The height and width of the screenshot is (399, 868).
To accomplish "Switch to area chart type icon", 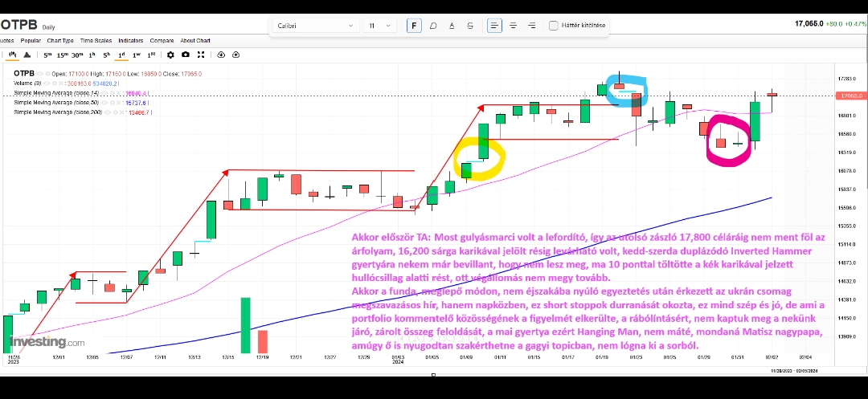I will 28,55.
